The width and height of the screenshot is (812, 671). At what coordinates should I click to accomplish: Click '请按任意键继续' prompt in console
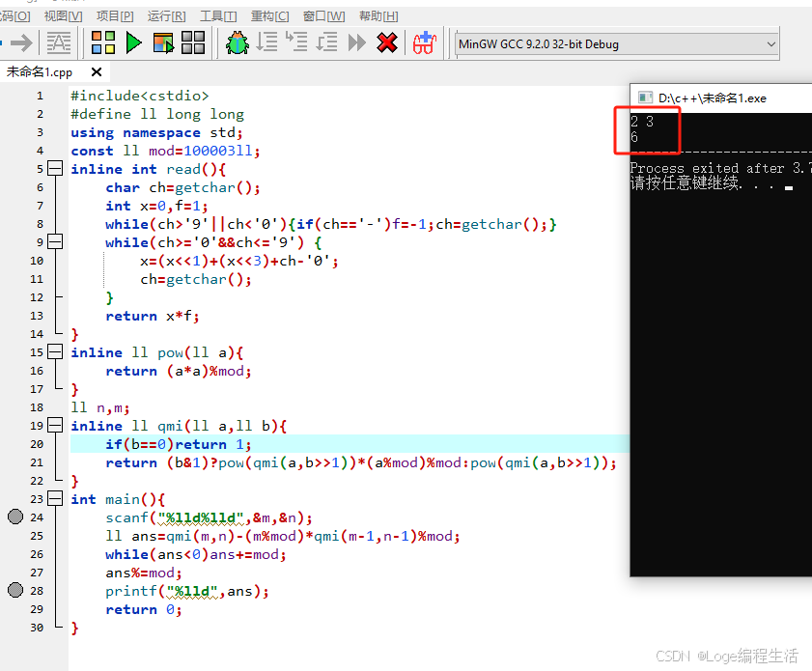pos(686,182)
